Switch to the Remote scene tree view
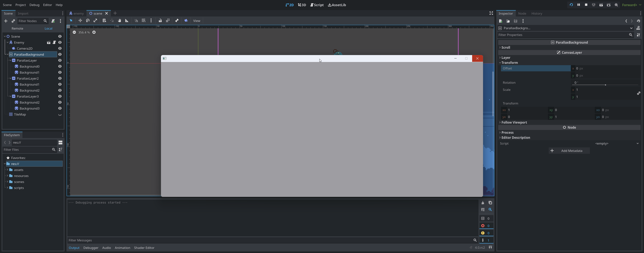This screenshot has height=253, width=644. coord(17,28)
